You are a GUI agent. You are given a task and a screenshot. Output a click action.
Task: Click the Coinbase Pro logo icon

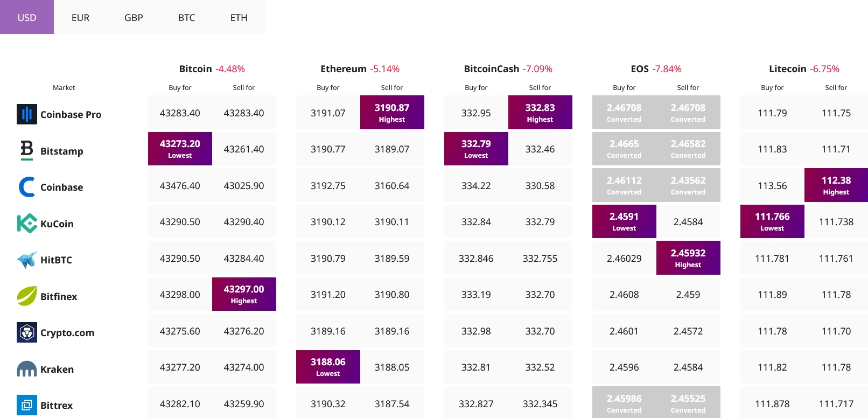27,114
